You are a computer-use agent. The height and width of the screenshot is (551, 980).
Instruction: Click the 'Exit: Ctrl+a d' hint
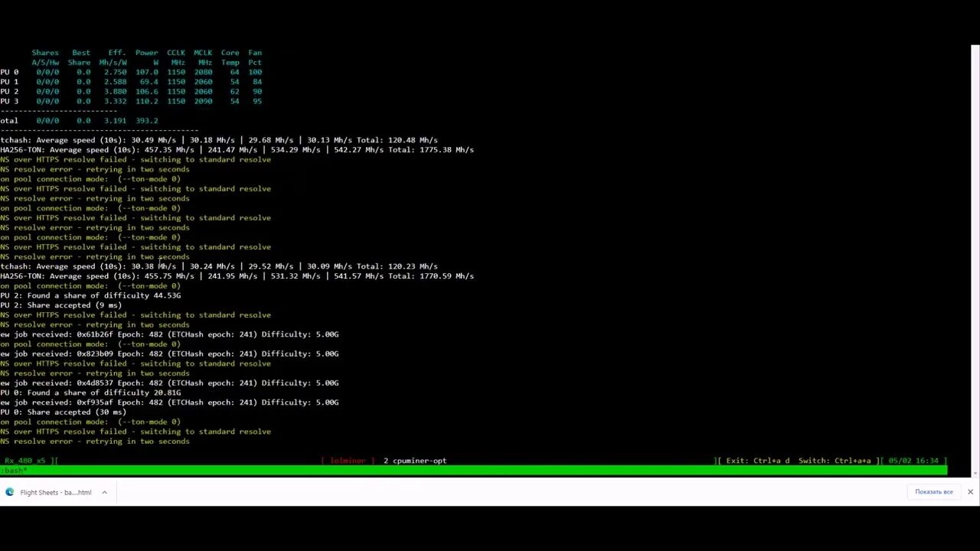(757, 461)
